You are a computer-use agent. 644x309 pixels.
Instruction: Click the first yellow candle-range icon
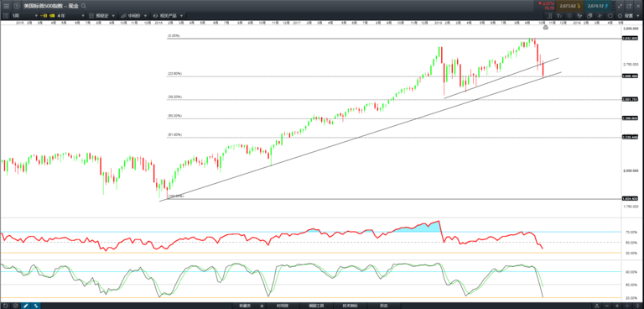(x=44, y=16)
